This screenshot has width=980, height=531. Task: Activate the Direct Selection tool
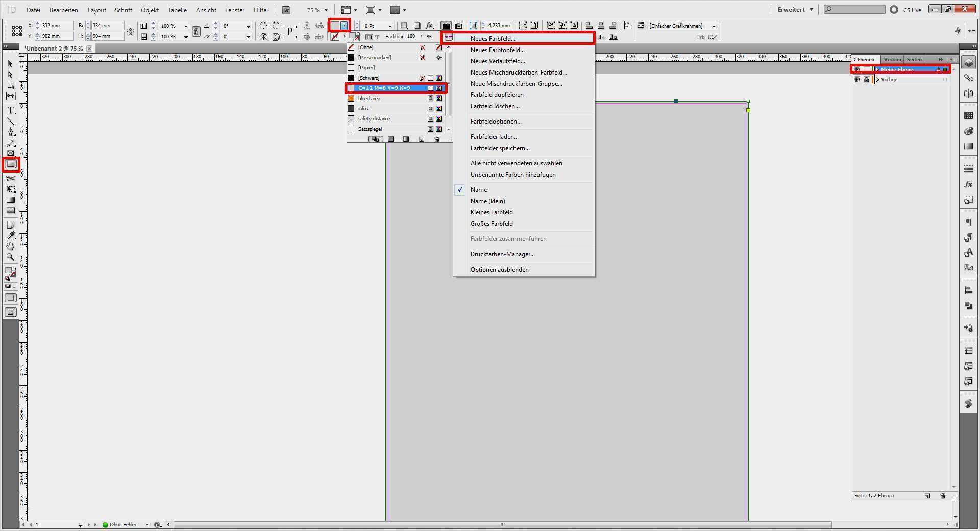coord(10,75)
